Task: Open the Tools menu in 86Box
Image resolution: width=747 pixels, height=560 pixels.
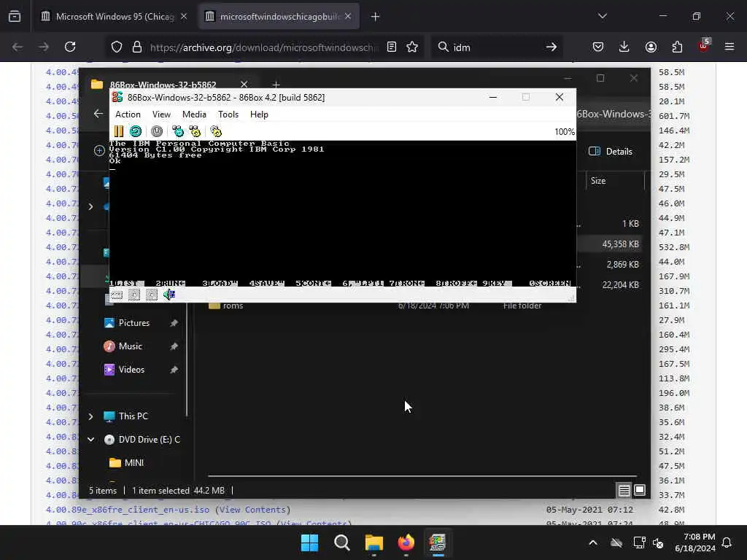Action: (228, 114)
